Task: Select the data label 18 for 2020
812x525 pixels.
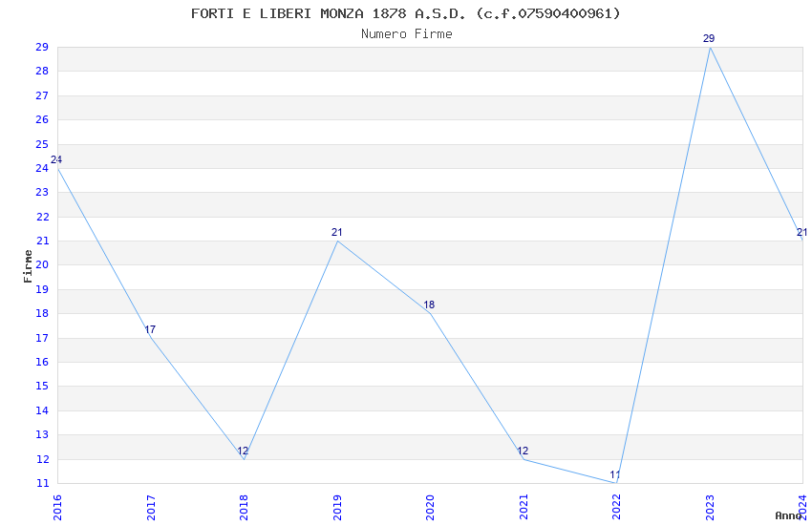Action: point(429,304)
